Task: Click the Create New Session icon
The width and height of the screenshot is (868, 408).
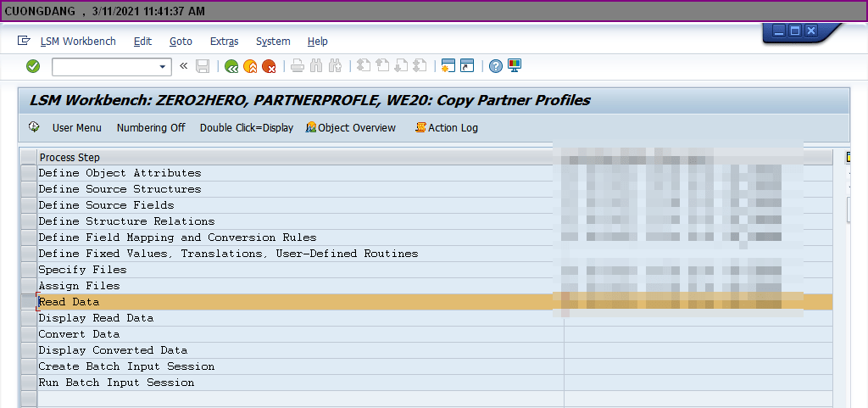Action: tap(448, 66)
